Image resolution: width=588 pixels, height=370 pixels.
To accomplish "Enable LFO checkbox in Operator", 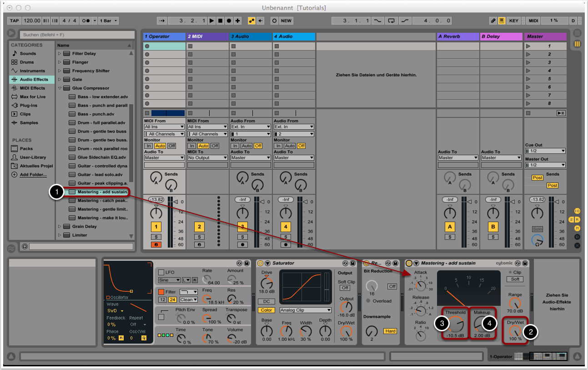I will tap(161, 272).
